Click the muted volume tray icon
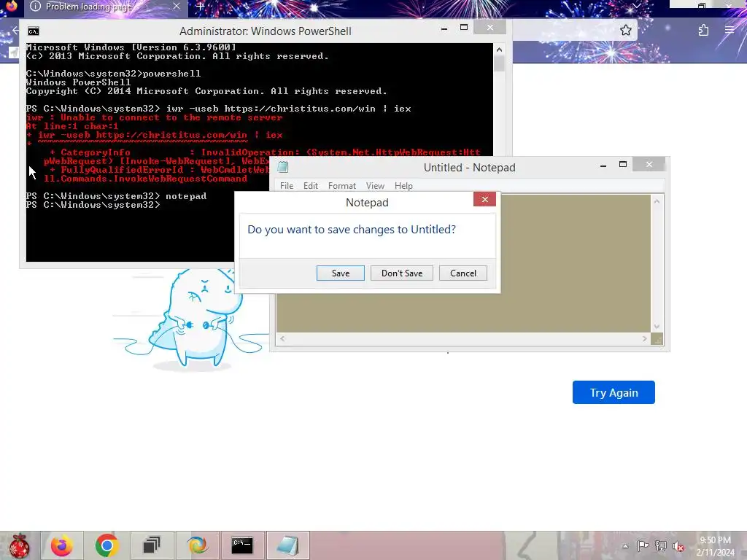 click(678, 547)
